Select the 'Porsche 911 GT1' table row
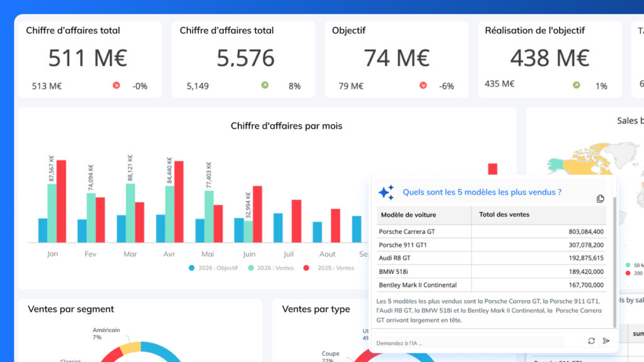Image resolution: width=644 pixels, height=362 pixels. (491, 245)
